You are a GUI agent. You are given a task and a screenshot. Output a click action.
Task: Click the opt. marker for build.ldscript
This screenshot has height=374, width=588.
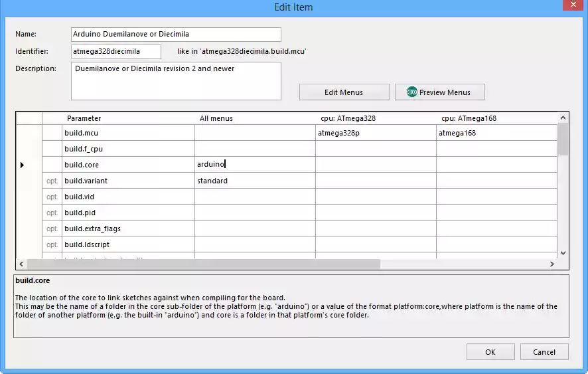point(52,245)
